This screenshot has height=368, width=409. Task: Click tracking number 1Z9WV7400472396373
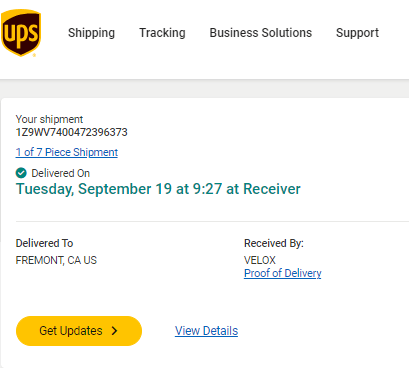click(72, 132)
